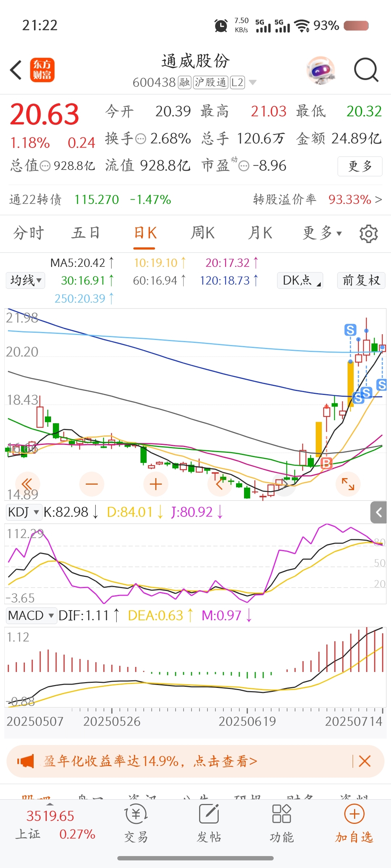Select the 日K tab

[144, 233]
